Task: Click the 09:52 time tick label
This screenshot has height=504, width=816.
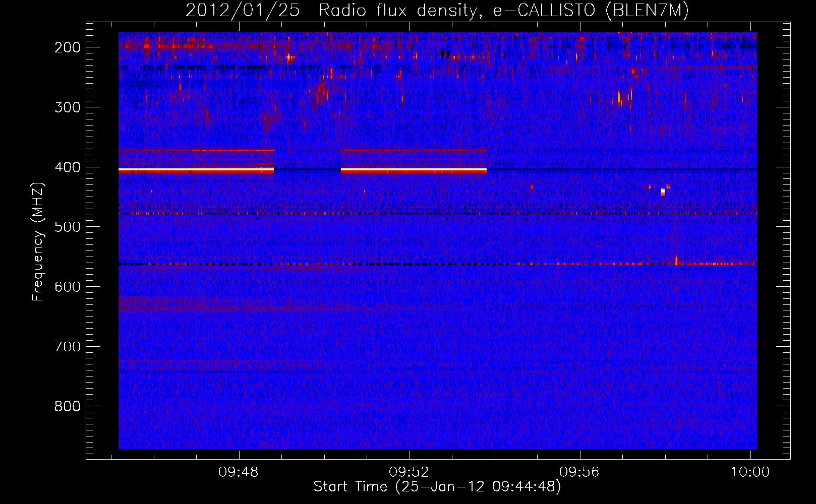Action: [x=409, y=472]
